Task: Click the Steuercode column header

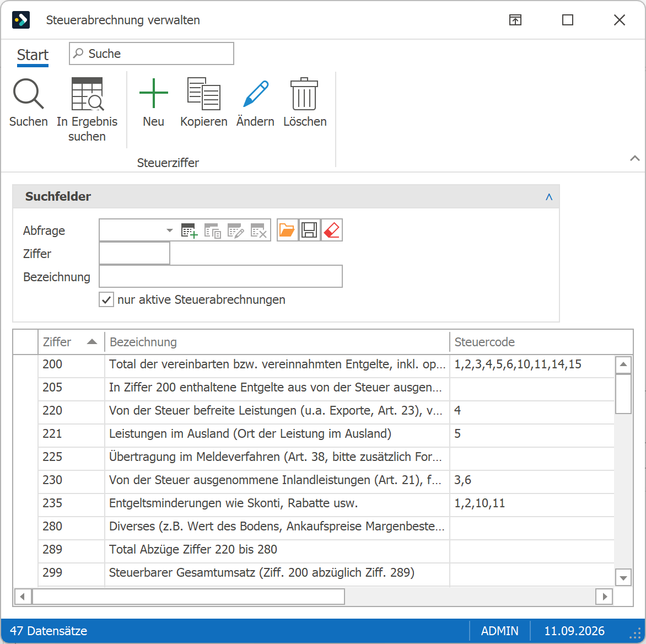Action: pos(541,342)
